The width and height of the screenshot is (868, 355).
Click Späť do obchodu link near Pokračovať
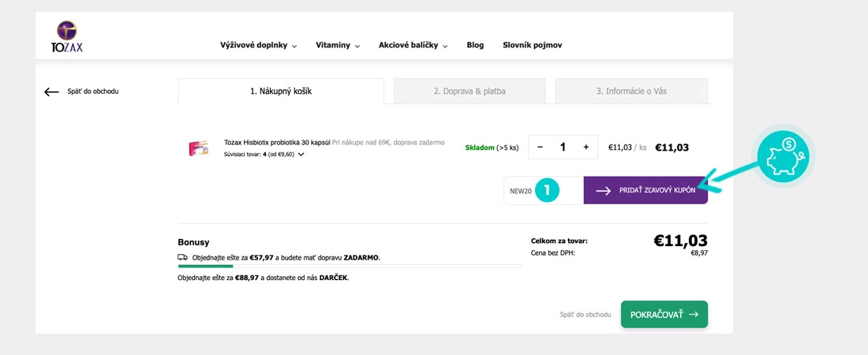click(x=586, y=315)
